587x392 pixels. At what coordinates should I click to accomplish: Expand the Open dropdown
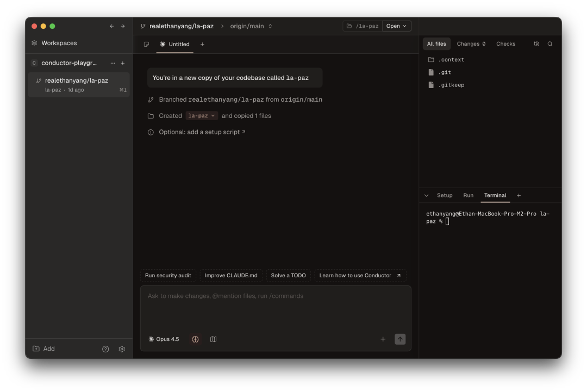(396, 26)
